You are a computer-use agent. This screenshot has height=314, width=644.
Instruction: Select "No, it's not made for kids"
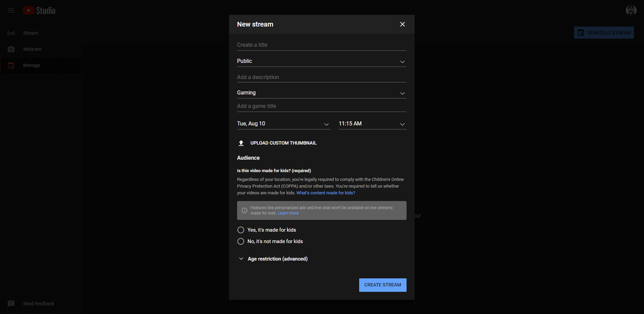[x=241, y=241]
